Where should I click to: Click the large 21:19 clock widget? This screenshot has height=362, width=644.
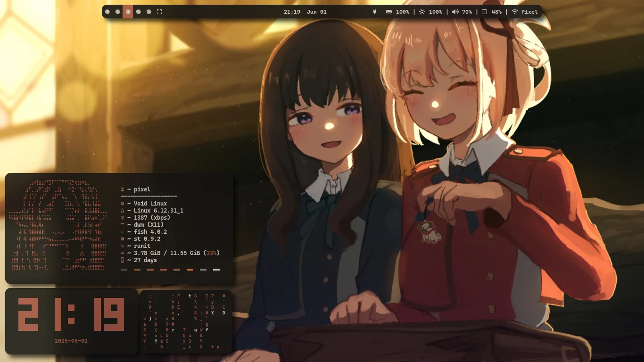click(x=71, y=314)
